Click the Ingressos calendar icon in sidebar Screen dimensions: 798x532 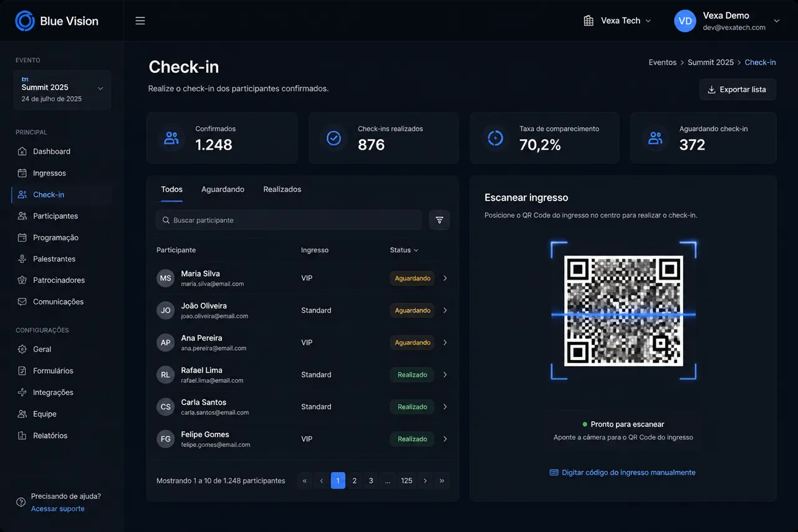click(x=22, y=173)
